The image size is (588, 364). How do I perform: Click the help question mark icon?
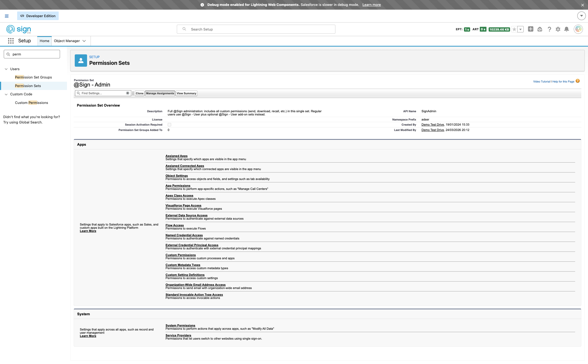pos(549,29)
